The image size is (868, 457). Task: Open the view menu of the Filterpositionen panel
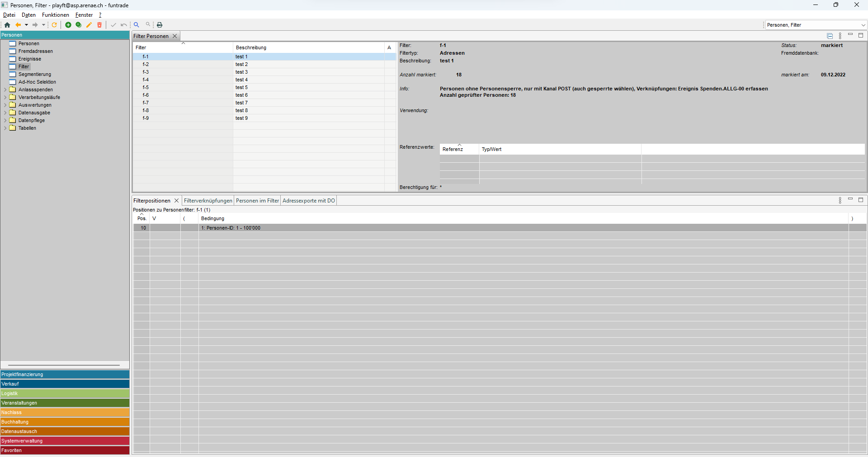pos(840,200)
